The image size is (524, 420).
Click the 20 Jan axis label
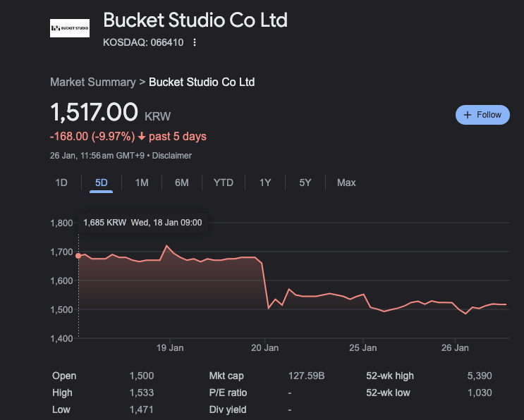(264, 348)
